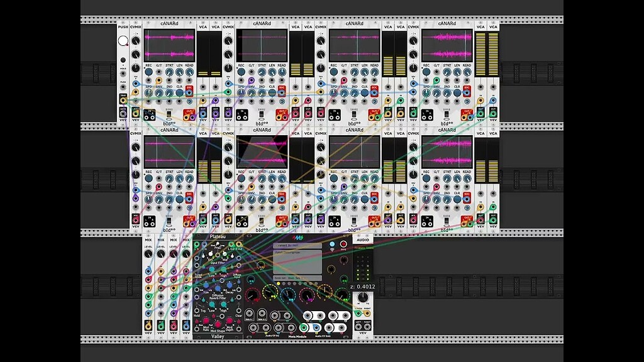Click the Plateau Decay knob
The image size is (644, 362).
pos(229,285)
